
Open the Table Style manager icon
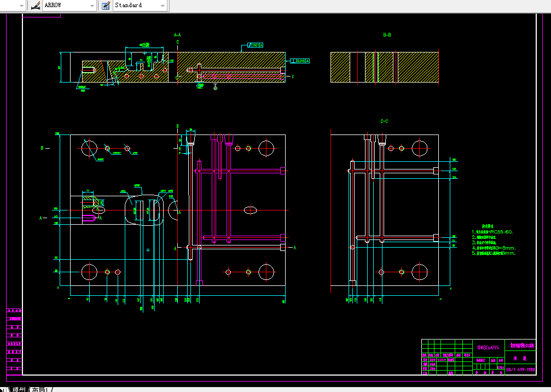click(x=106, y=5)
